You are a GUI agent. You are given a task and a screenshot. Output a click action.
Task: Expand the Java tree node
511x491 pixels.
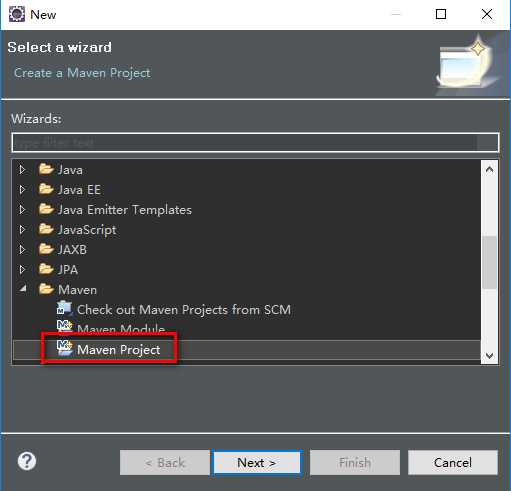pos(22,170)
